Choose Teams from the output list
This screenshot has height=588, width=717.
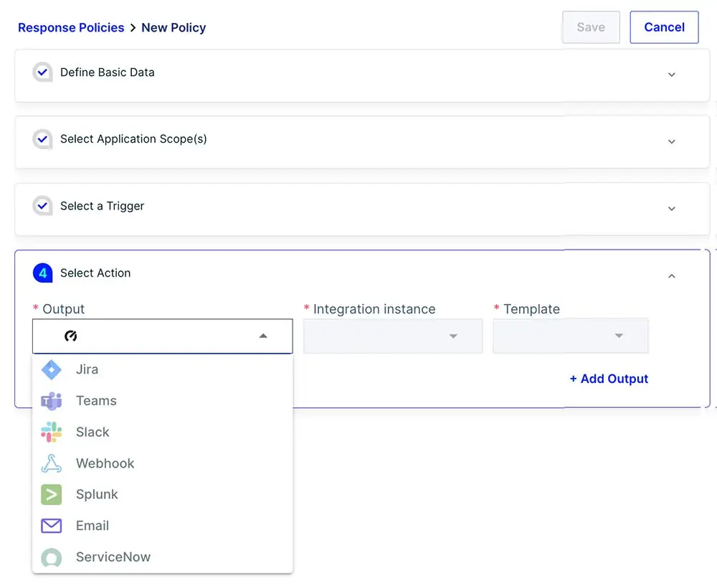tap(162, 401)
